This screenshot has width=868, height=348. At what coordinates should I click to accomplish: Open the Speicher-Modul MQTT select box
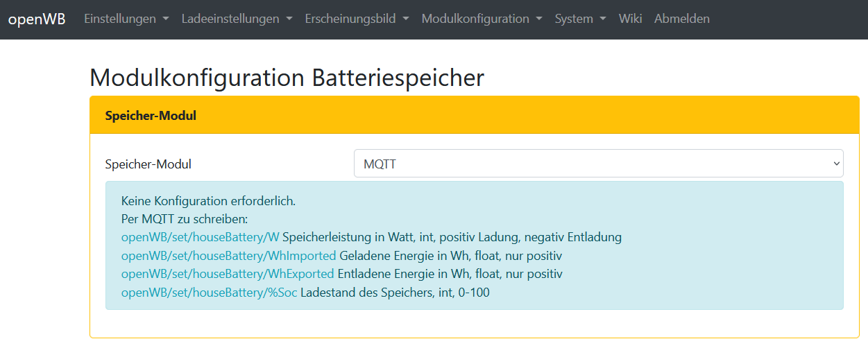pyautogui.click(x=598, y=164)
